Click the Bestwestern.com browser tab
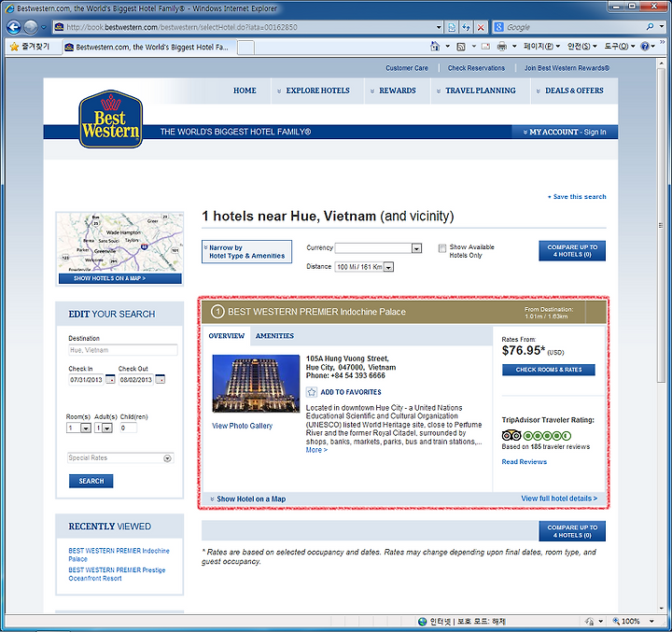The image size is (672, 632). click(148, 47)
